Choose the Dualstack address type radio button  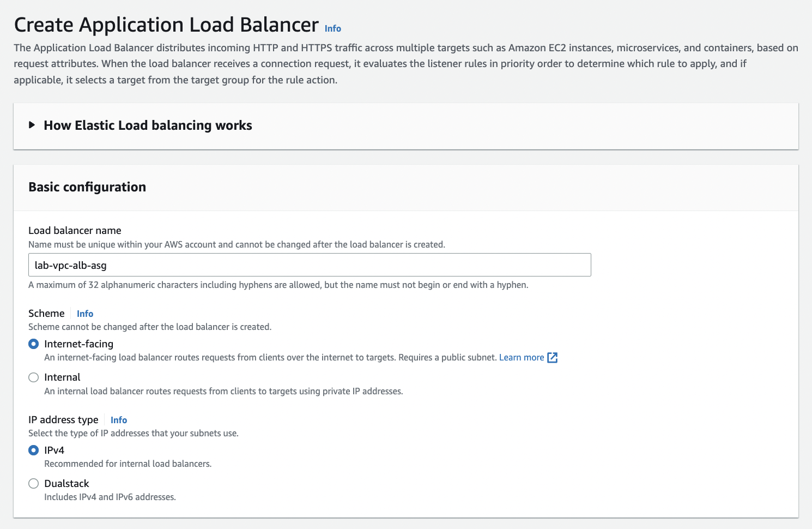pos(34,484)
